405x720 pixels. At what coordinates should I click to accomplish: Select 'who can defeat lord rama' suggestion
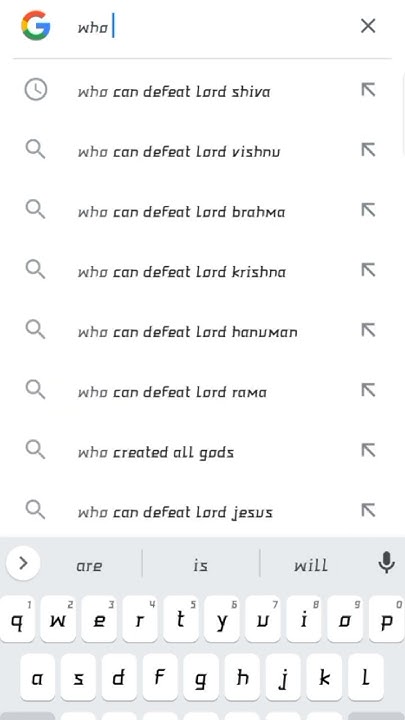202,391
